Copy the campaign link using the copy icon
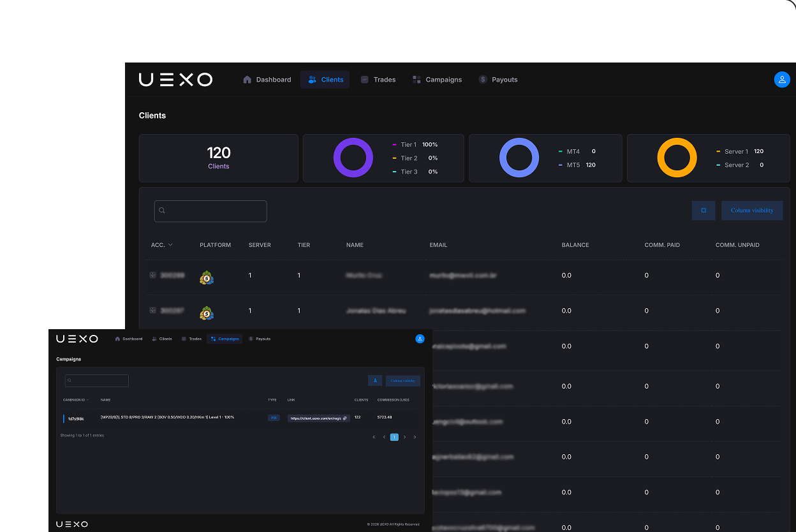 [345, 418]
